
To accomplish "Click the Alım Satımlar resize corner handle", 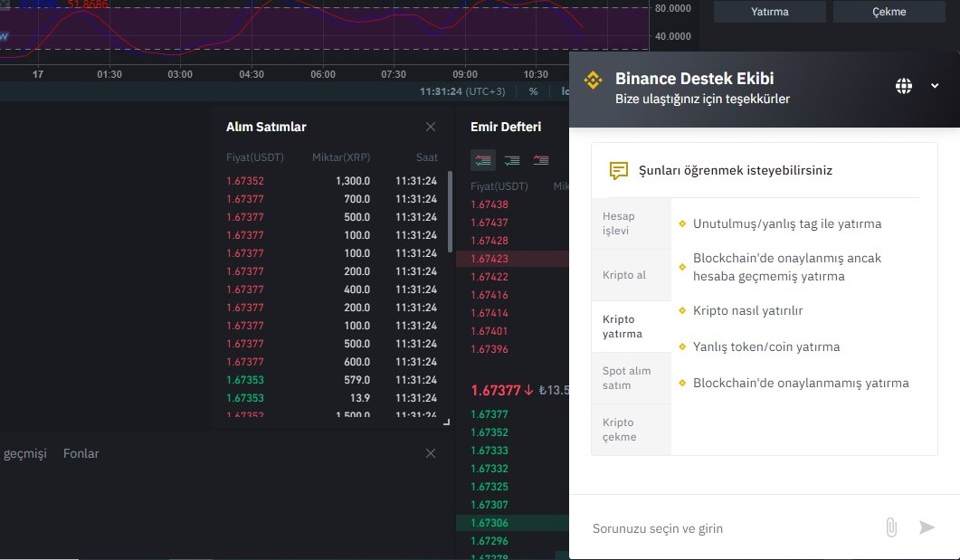I will tap(446, 422).
